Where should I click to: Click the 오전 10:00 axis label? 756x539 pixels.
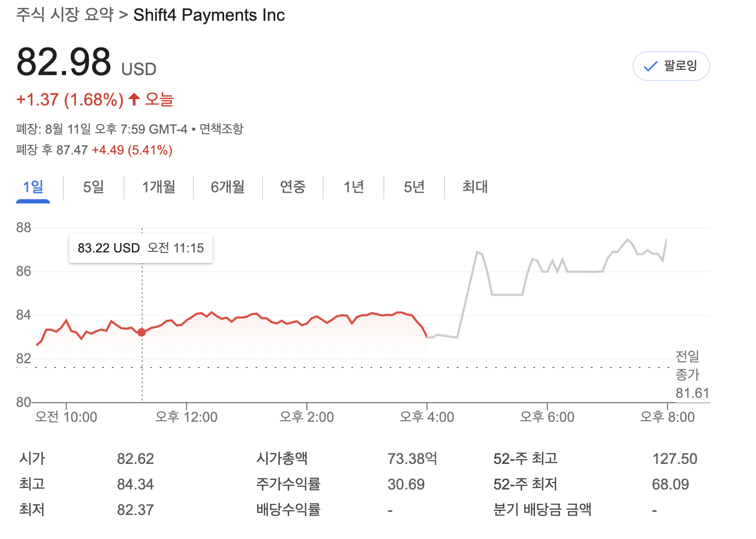66,417
